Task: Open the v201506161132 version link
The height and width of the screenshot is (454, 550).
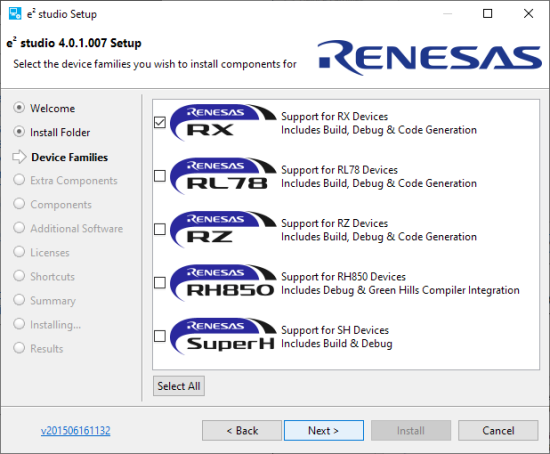Action: coord(75,430)
